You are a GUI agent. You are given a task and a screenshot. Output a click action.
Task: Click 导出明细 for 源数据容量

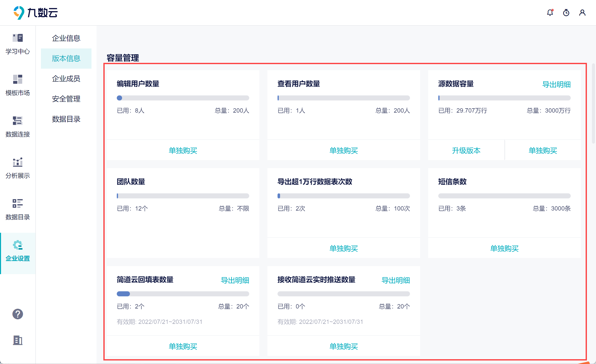tap(556, 84)
